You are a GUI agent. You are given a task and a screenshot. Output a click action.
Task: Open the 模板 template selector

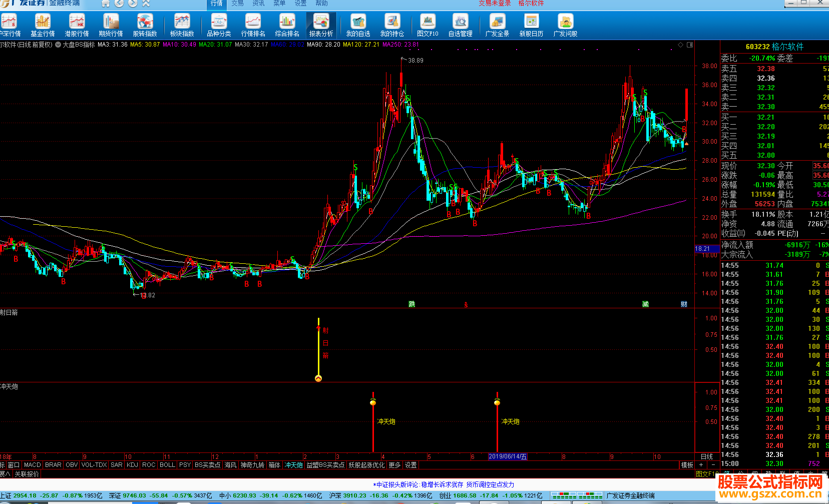click(x=687, y=465)
